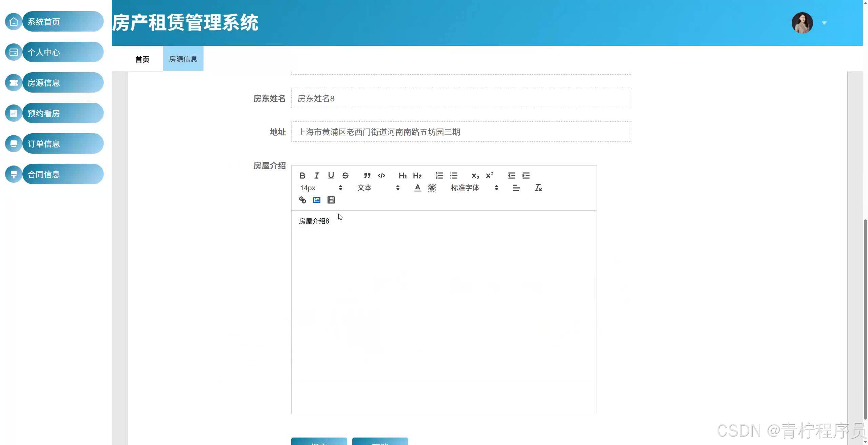Insert an image into the description
This screenshot has width=868, height=445.
click(316, 200)
